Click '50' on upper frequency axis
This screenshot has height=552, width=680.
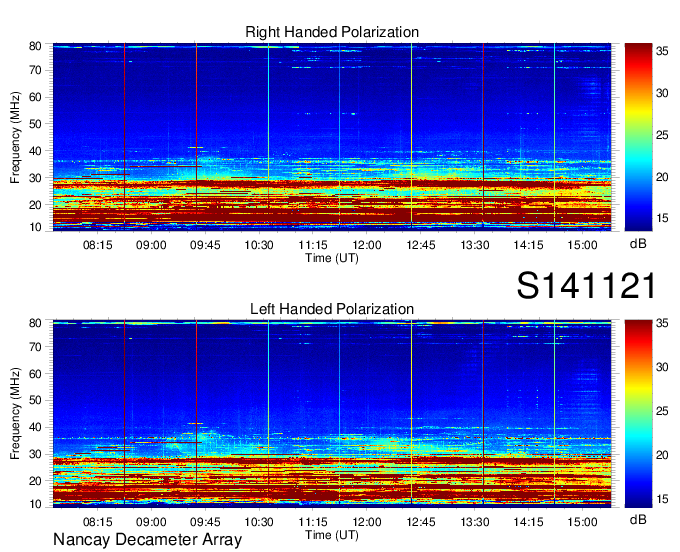pyautogui.click(x=35, y=124)
